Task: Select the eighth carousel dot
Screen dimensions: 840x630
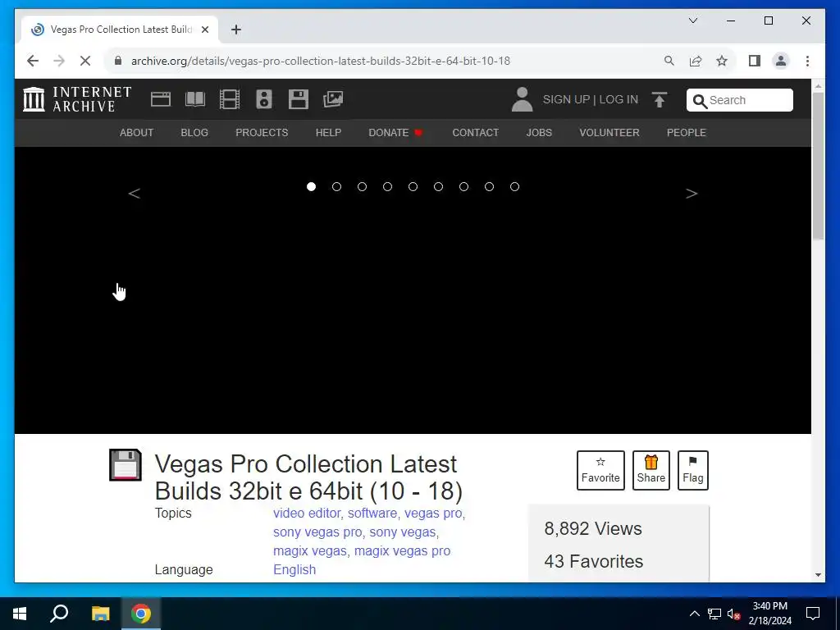Action: pos(489,186)
